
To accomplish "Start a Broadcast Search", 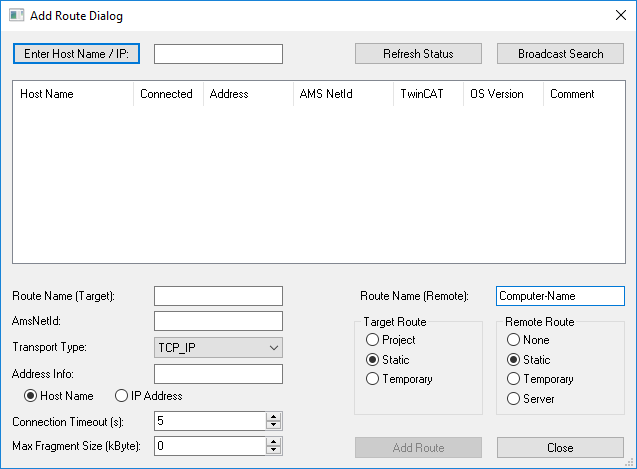I will click(560, 54).
